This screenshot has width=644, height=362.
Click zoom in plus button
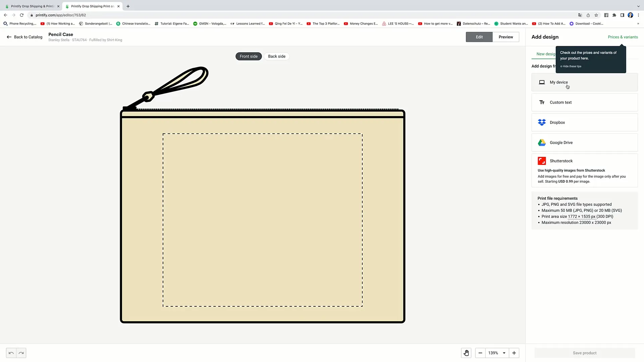[514, 353]
